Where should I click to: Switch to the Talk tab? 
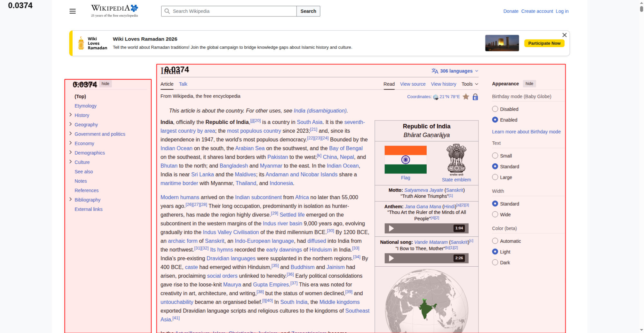coord(183,84)
